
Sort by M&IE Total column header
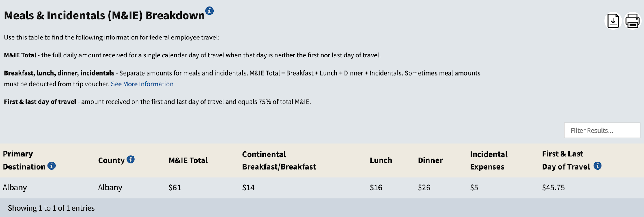[188, 160]
